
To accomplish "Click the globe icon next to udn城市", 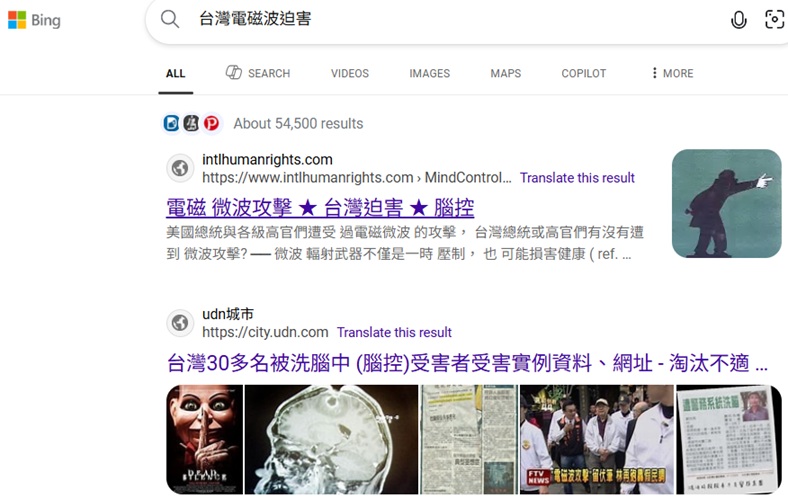I will [x=180, y=323].
